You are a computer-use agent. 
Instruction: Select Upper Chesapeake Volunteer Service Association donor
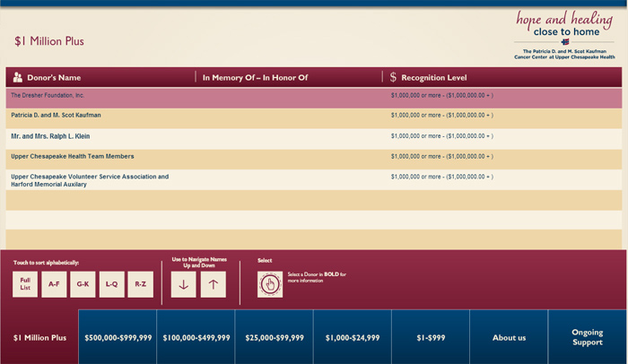[x=90, y=180]
